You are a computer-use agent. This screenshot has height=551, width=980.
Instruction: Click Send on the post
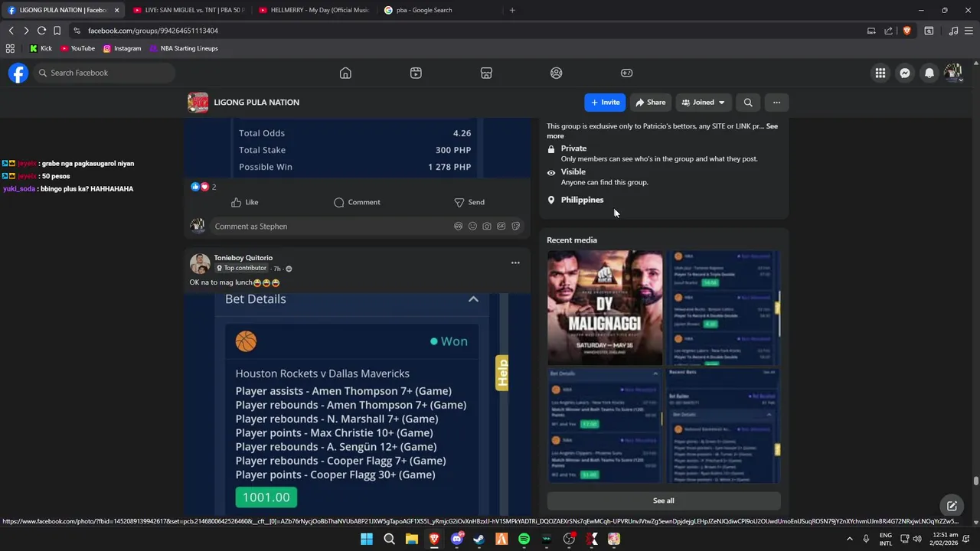coord(469,202)
